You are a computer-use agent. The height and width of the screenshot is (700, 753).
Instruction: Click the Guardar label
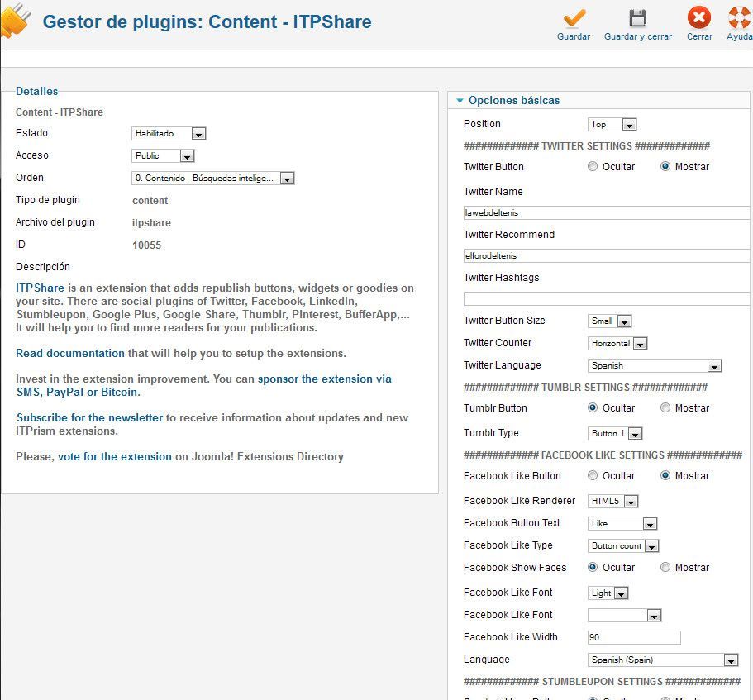[574, 36]
